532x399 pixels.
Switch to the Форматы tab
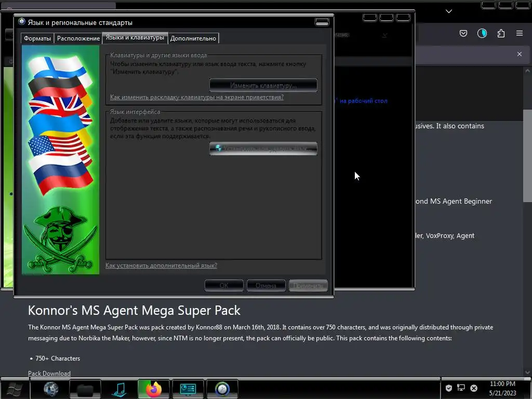(37, 38)
